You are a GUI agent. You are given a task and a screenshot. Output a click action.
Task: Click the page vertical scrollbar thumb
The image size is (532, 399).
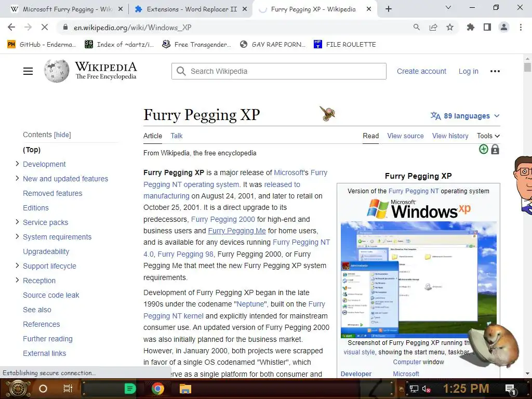(x=527, y=66)
